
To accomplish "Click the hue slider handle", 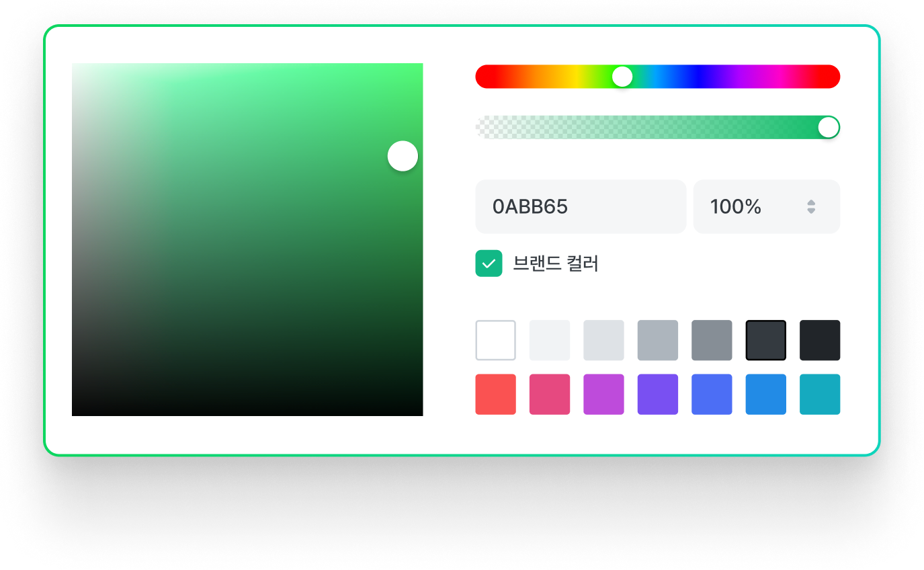I will click(622, 77).
